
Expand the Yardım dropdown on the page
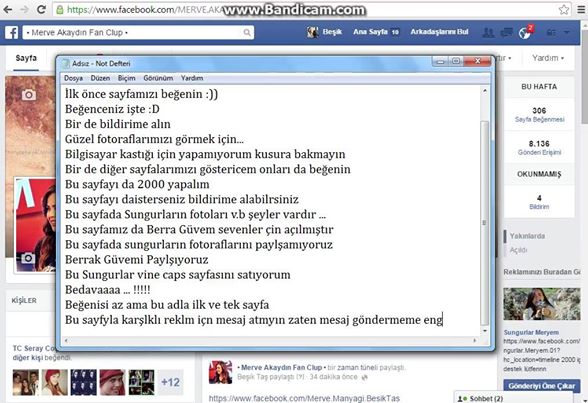548,58
